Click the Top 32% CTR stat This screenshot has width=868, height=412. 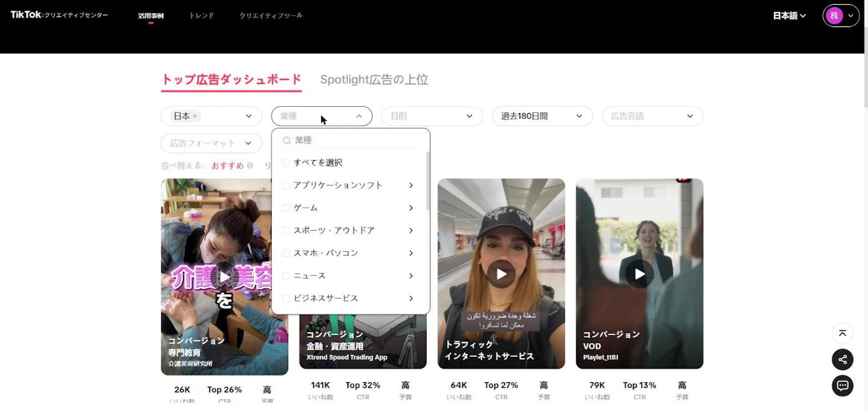click(363, 390)
